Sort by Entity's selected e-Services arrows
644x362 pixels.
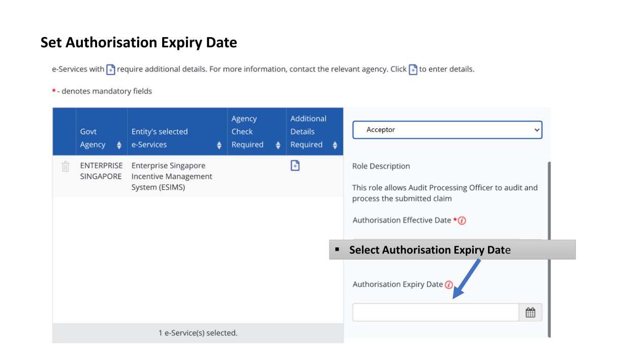[x=219, y=145]
